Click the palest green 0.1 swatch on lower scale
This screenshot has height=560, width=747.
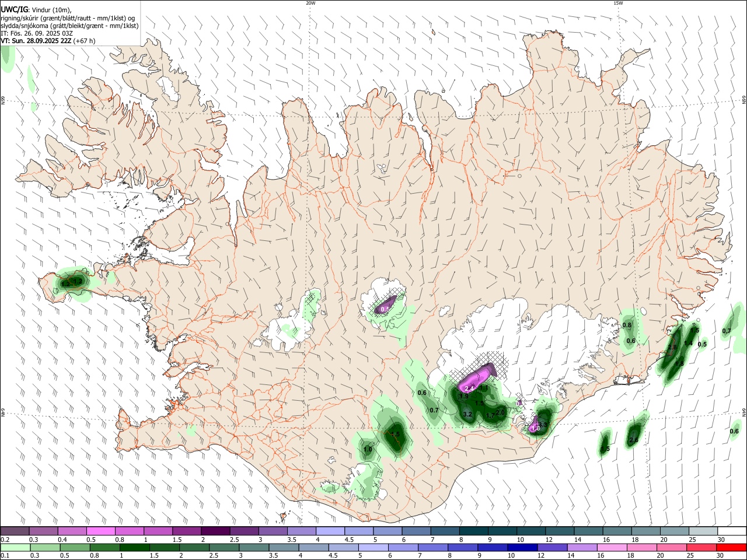coord(15,548)
